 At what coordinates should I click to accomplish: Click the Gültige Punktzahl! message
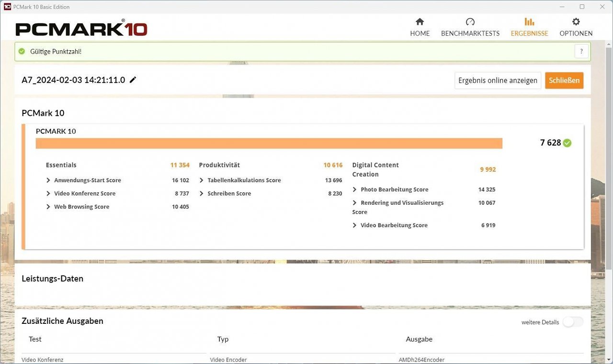point(56,51)
